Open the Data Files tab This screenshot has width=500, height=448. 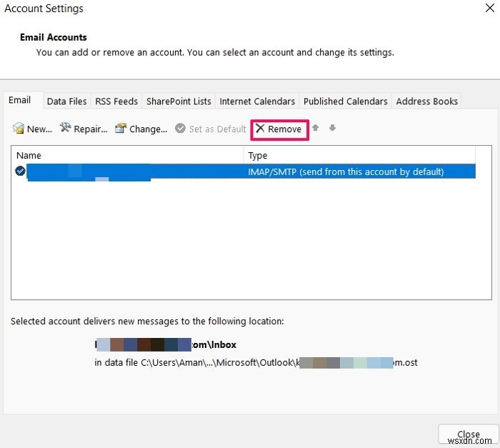(x=66, y=101)
